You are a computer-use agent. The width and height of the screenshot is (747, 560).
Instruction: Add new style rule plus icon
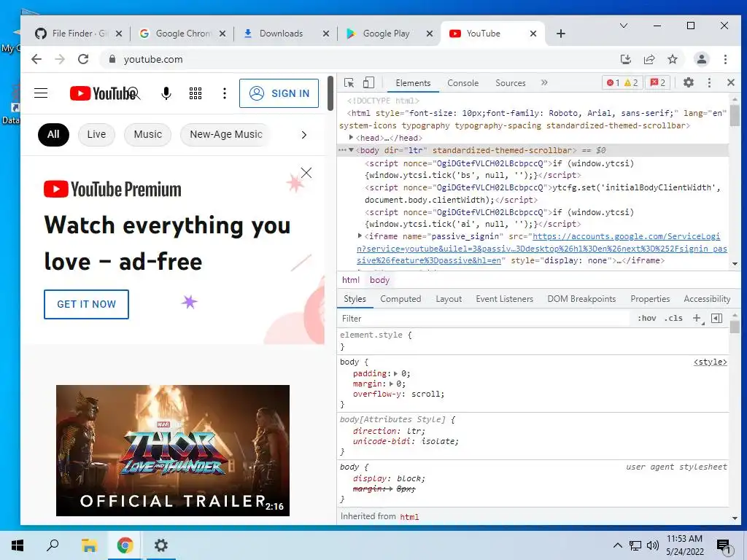[x=697, y=318]
